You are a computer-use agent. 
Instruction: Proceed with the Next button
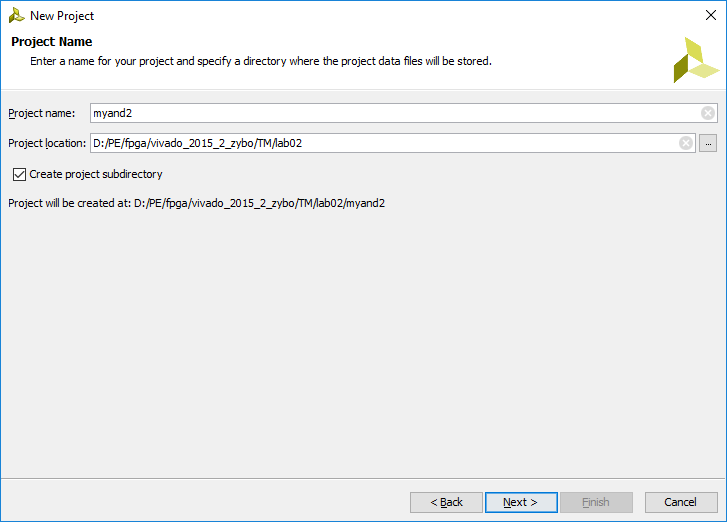(x=521, y=503)
